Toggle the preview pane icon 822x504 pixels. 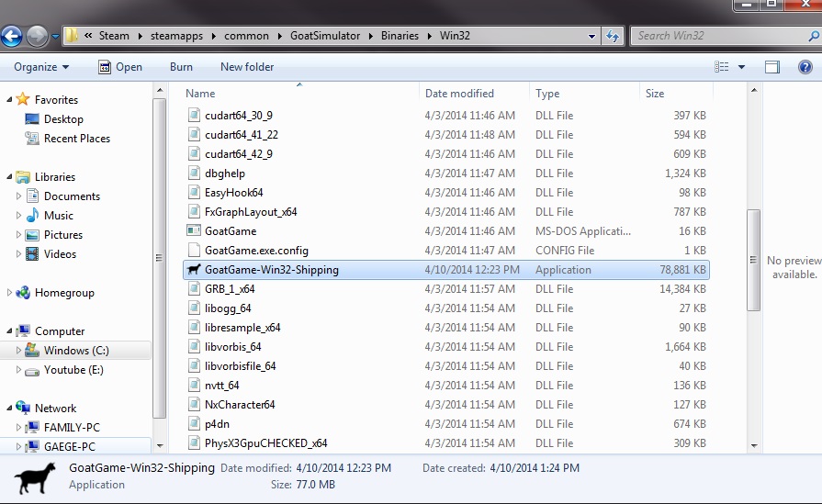[772, 67]
